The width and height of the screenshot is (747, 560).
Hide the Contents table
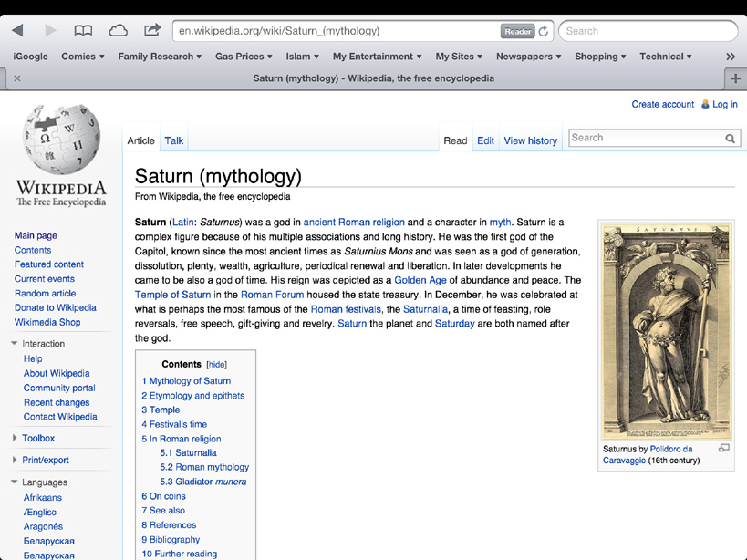coord(217,365)
